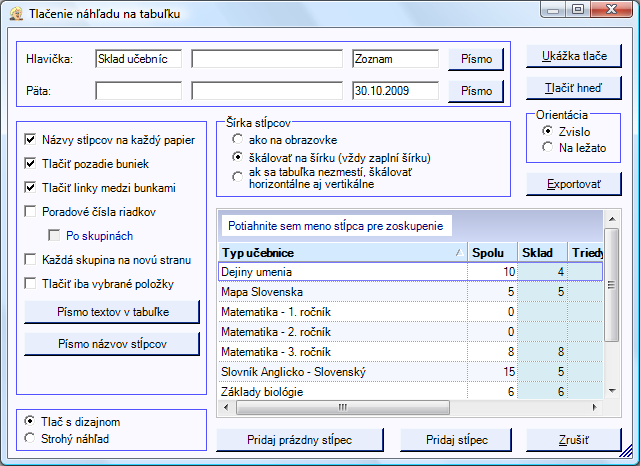This screenshot has height=466, width=640.
Task: Click the Päta field with date '30.10.2009'
Action: pos(396,91)
